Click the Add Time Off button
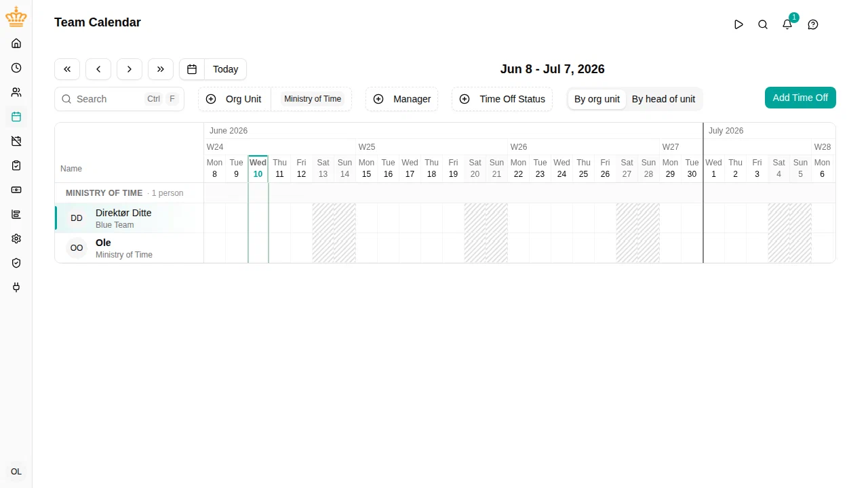The height and width of the screenshot is (488, 868). 800,98
